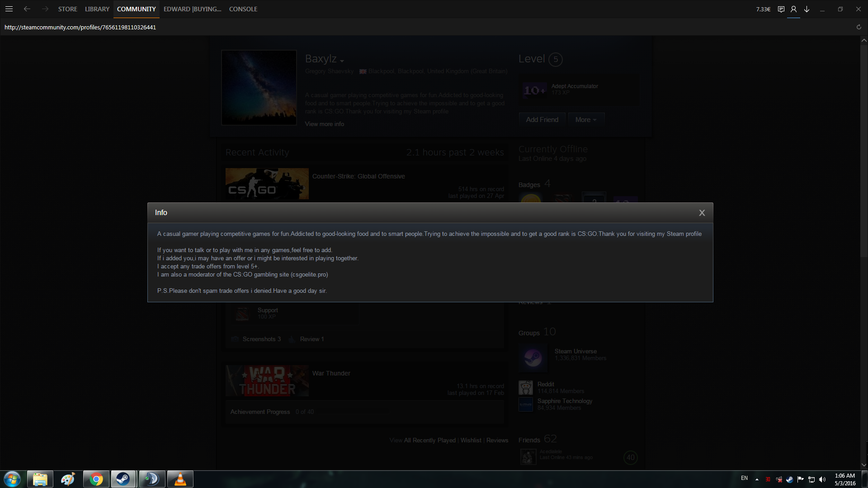Expand the Baxylz name dropdown arrow
The image size is (868, 488).
click(342, 61)
